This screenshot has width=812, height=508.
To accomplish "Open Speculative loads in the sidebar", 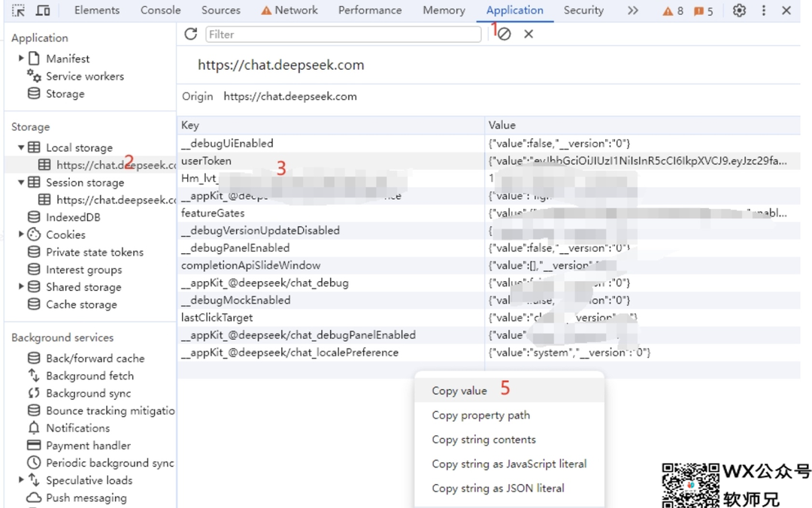I will click(x=89, y=480).
